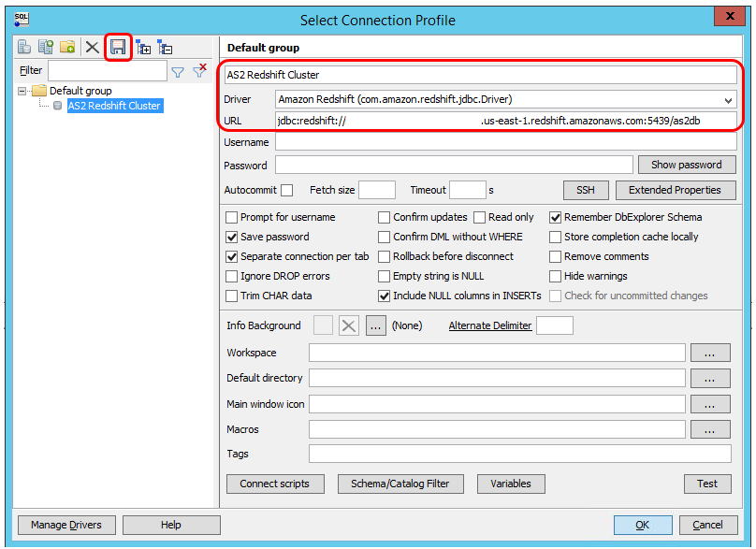Browse for Default directory (...)
The height and width of the screenshot is (549, 756).
710,379
